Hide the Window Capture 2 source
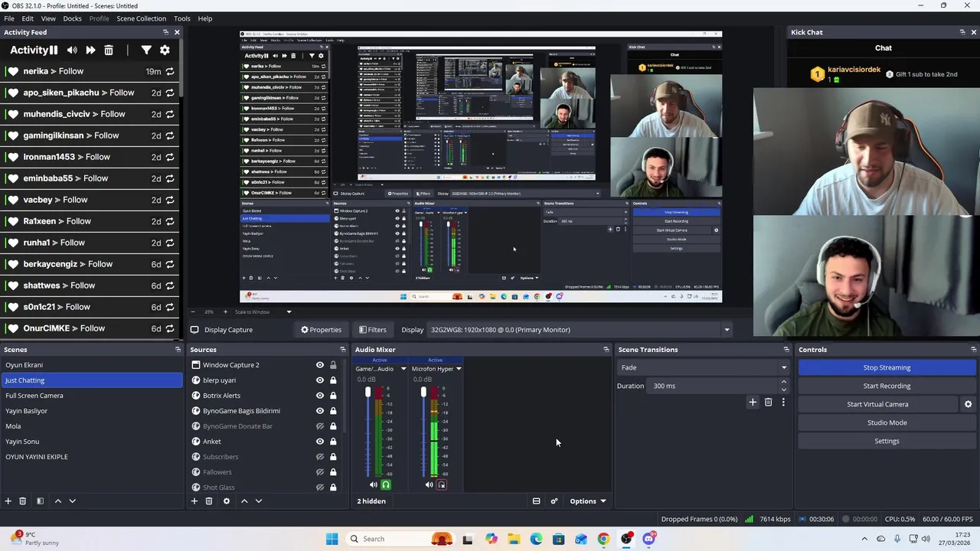The image size is (980, 551). pos(320,365)
